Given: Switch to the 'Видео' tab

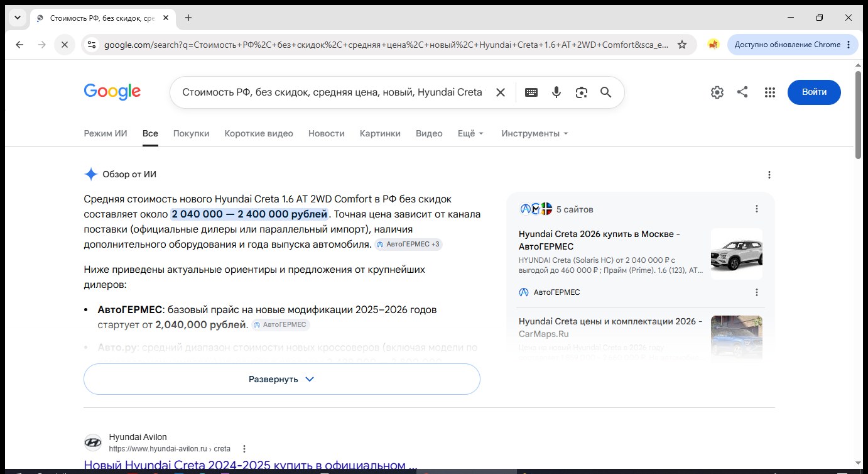Looking at the screenshot, I should tap(429, 133).
